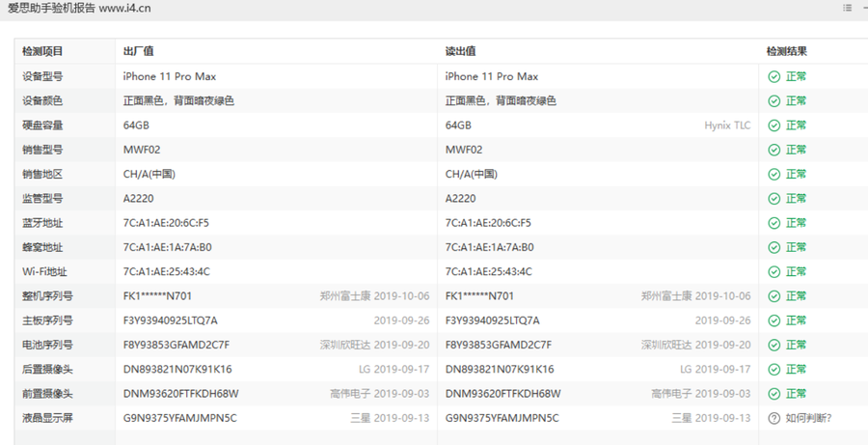Click the 检测项目 column header
Screen dimensions: 868x445
[42, 51]
